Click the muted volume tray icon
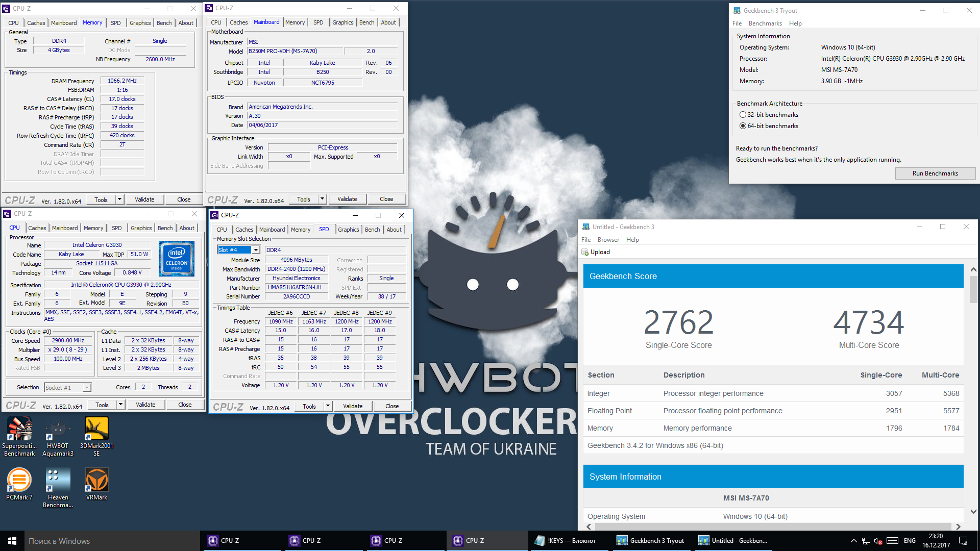Screen dimensions: 980x551 click(x=878, y=541)
